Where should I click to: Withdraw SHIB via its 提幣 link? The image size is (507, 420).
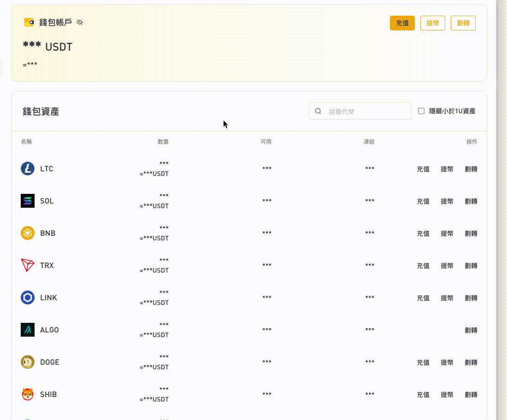point(447,395)
